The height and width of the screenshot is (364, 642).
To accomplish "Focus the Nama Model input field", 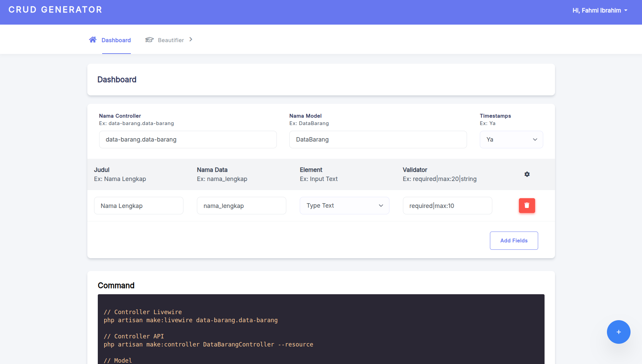I will point(378,140).
